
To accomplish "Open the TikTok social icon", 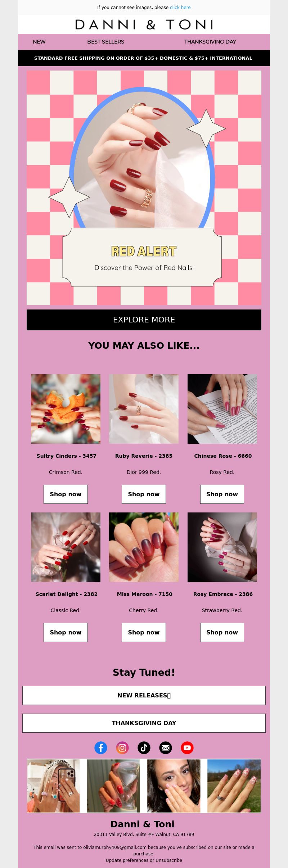I will coord(144,748).
